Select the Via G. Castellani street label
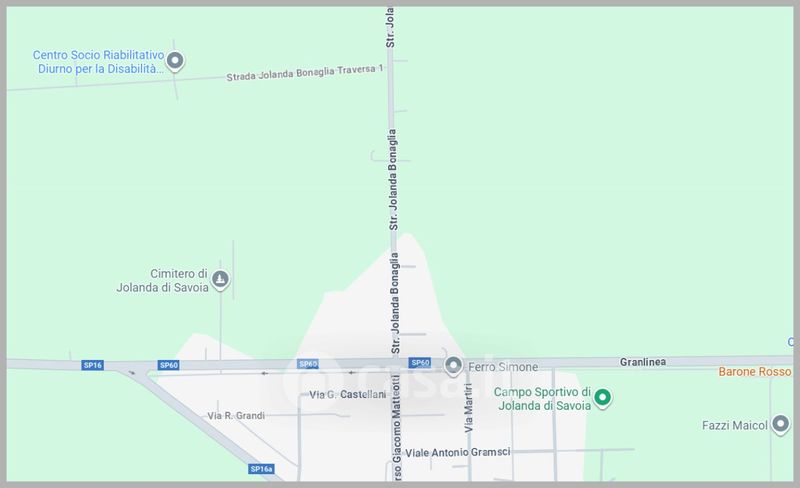The height and width of the screenshot is (488, 800). tap(347, 395)
